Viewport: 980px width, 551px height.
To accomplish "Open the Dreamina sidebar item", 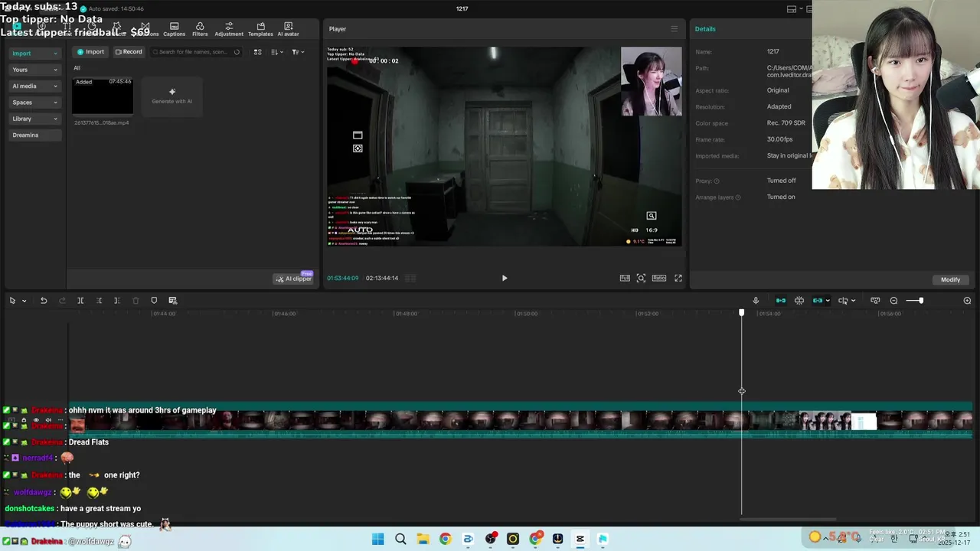I will (x=34, y=135).
